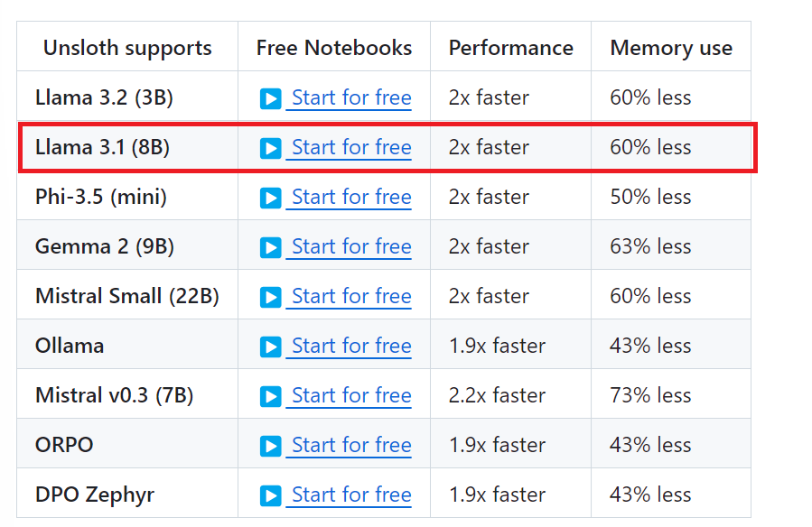Click the Free Notebooks column header
The width and height of the screenshot is (812, 527).
pyautogui.click(x=334, y=48)
